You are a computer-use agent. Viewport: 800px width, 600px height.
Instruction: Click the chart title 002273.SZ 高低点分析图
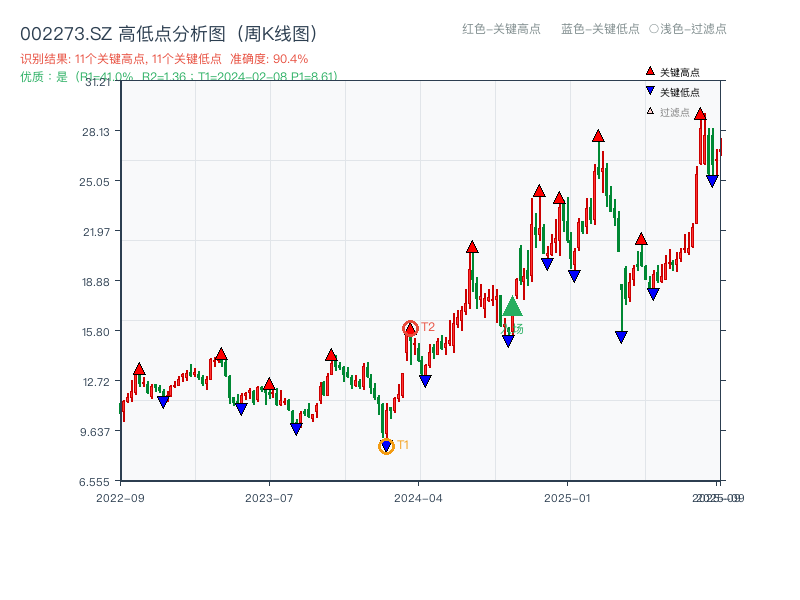[x=169, y=34]
